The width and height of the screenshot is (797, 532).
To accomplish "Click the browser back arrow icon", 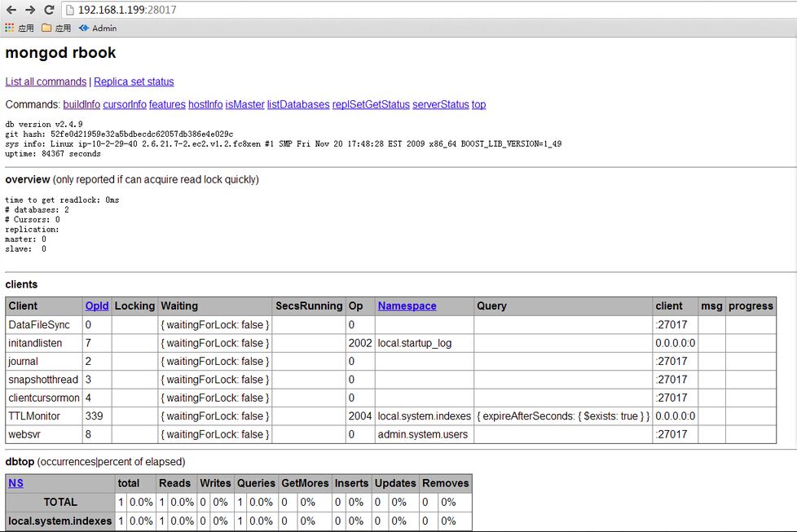I will pyautogui.click(x=10, y=11).
